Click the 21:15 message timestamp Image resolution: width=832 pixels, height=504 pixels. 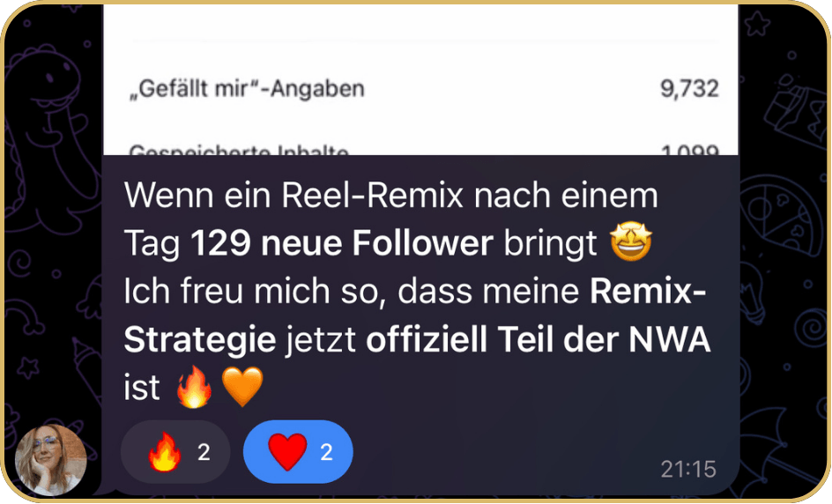[x=688, y=469]
